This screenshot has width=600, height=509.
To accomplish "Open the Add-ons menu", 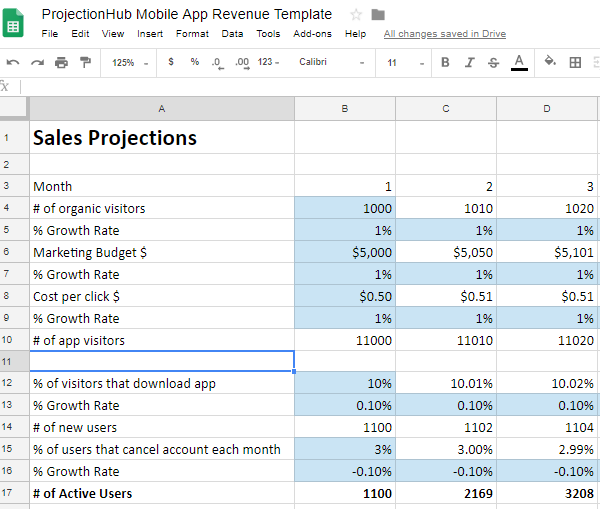I will [312, 34].
